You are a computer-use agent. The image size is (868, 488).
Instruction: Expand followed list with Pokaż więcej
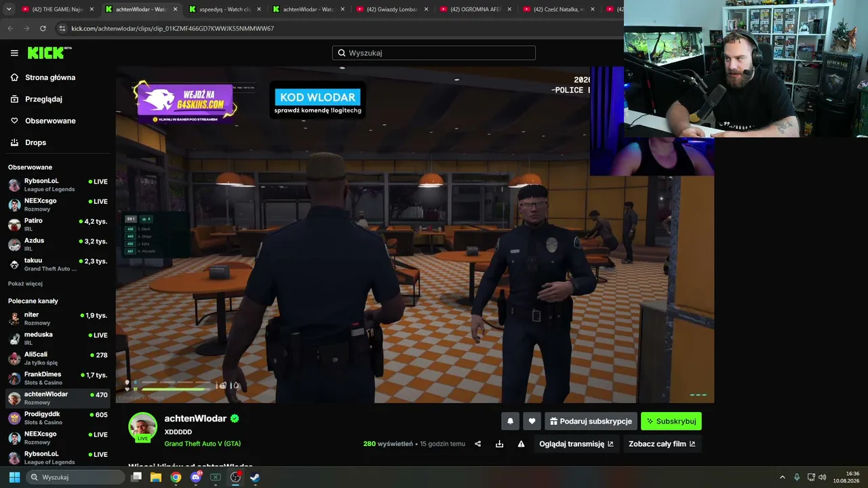click(x=25, y=283)
